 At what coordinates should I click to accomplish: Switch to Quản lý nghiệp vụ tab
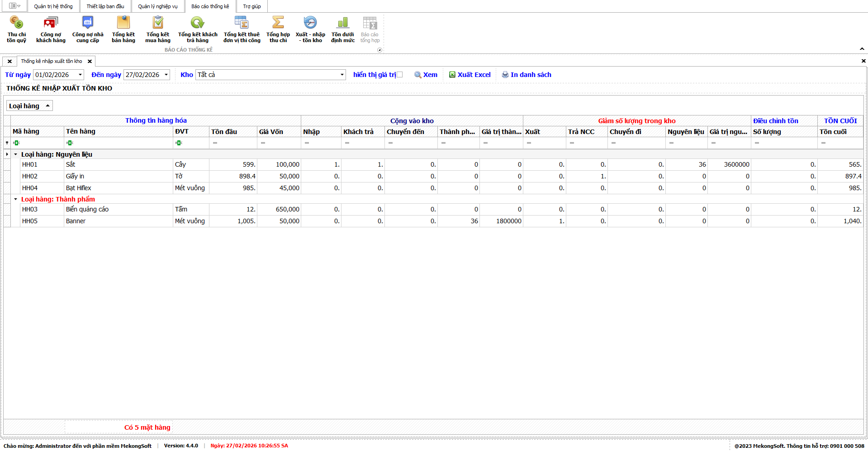coord(158,6)
